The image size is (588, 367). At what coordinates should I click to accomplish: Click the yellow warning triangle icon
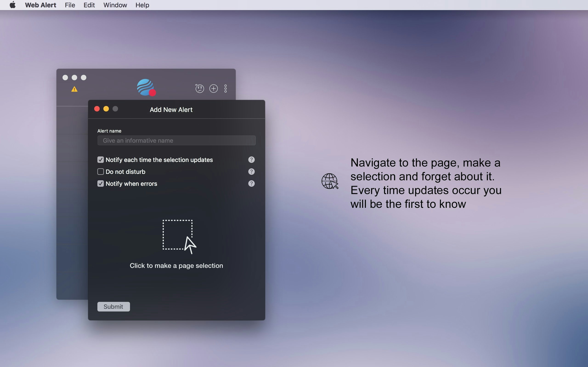click(x=74, y=89)
